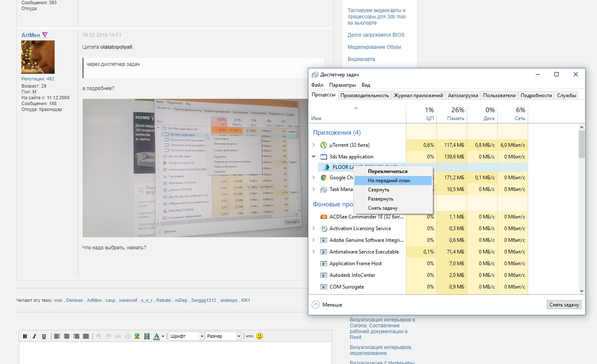This screenshot has width=597, height=364.
Task: Click the ACDSee Commander process icon
Action: [324, 217]
